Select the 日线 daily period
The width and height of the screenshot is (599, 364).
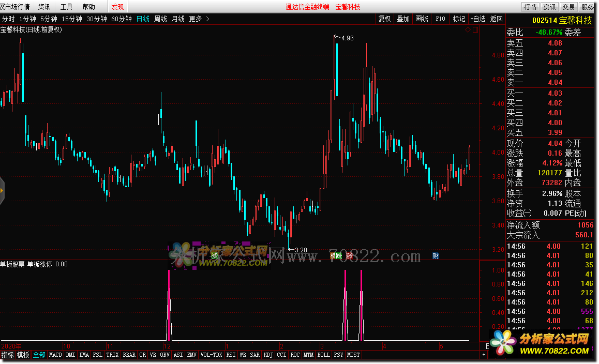pos(143,19)
